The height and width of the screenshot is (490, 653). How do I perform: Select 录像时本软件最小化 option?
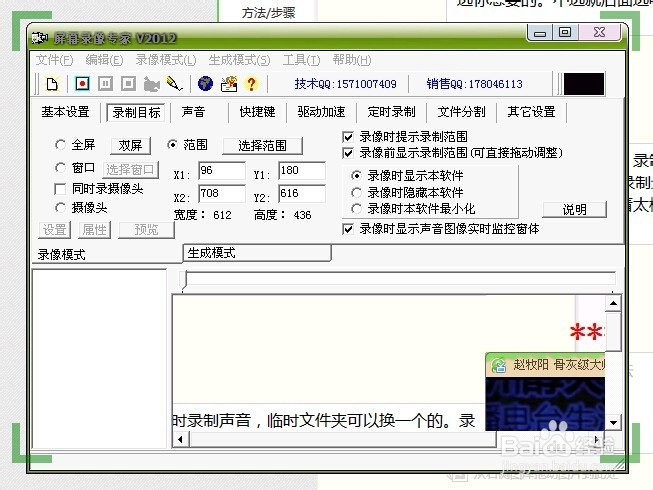pyautogui.click(x=356, y=209)
